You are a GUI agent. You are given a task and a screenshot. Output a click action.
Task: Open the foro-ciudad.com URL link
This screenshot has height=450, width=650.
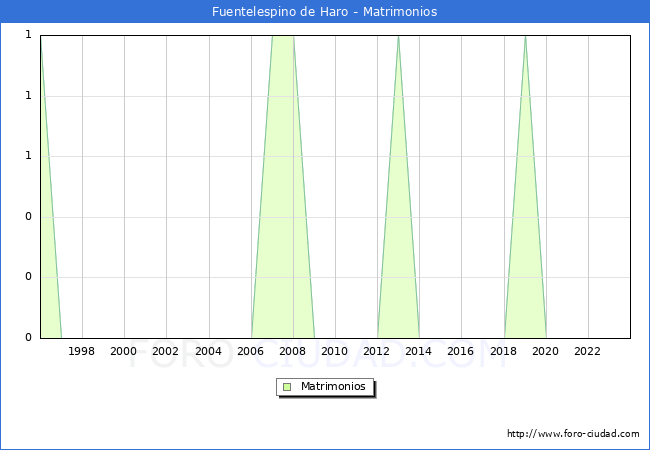click(x=573, y=434)
